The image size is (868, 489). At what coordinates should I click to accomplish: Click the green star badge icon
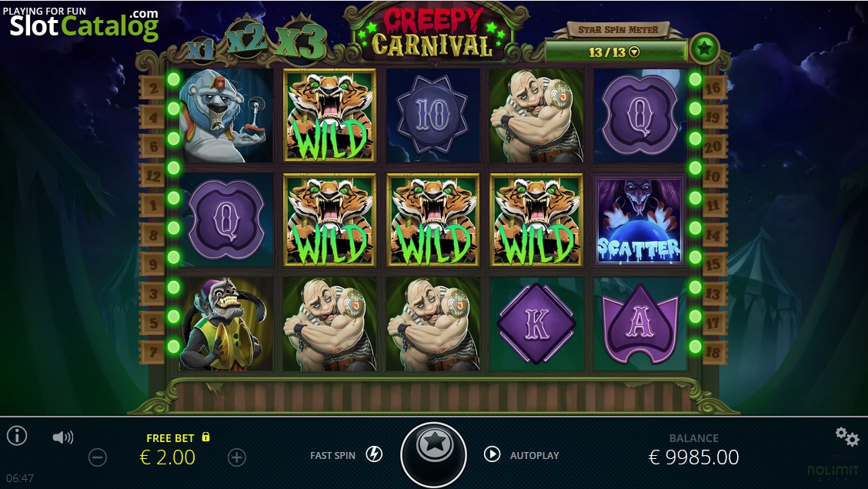click(704, 49)
